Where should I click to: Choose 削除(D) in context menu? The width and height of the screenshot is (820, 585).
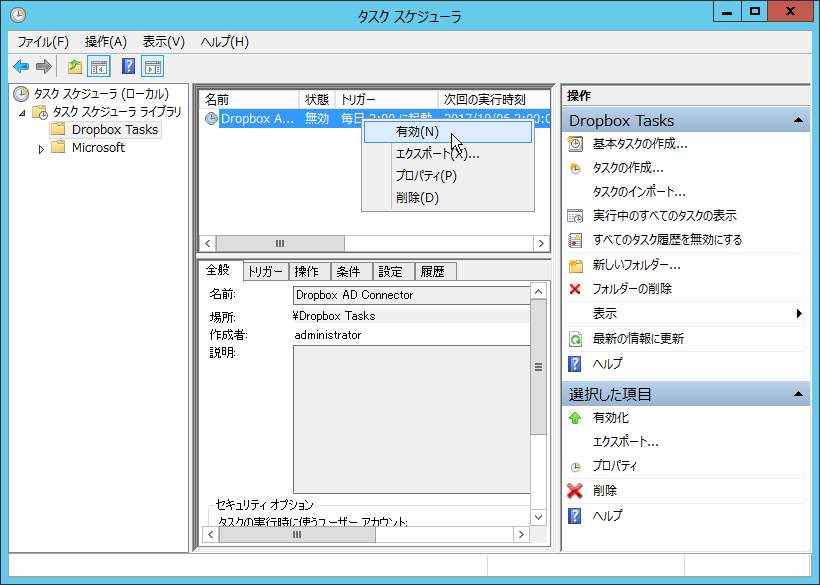448,198
